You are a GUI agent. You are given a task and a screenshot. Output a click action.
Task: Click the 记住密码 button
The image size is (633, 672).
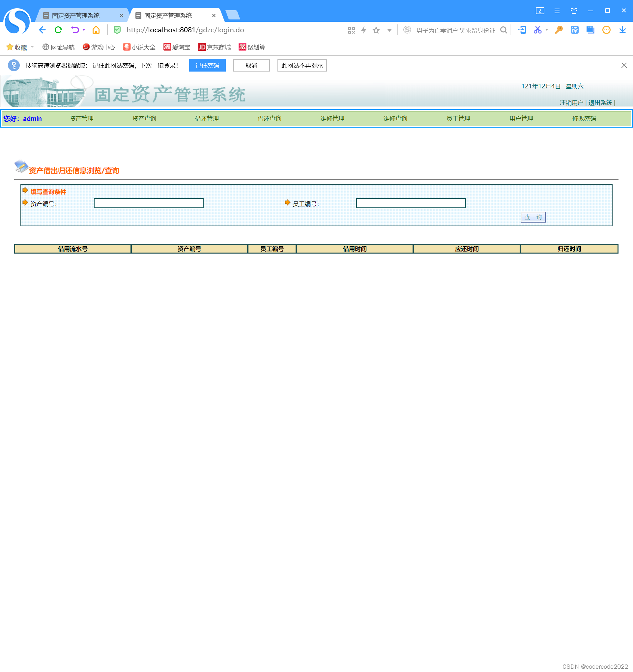tap(207, 66)
